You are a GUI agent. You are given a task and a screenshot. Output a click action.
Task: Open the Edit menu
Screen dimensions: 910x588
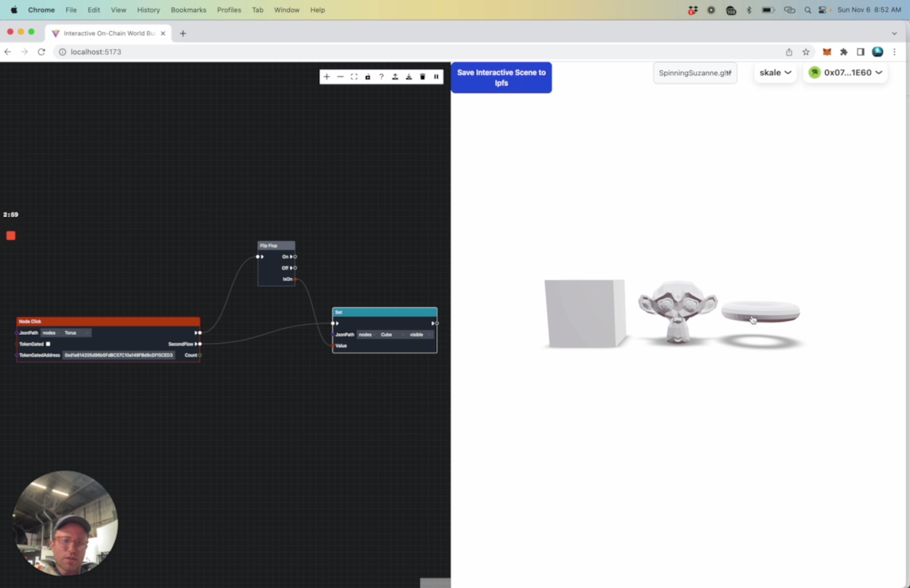point(93,10)
